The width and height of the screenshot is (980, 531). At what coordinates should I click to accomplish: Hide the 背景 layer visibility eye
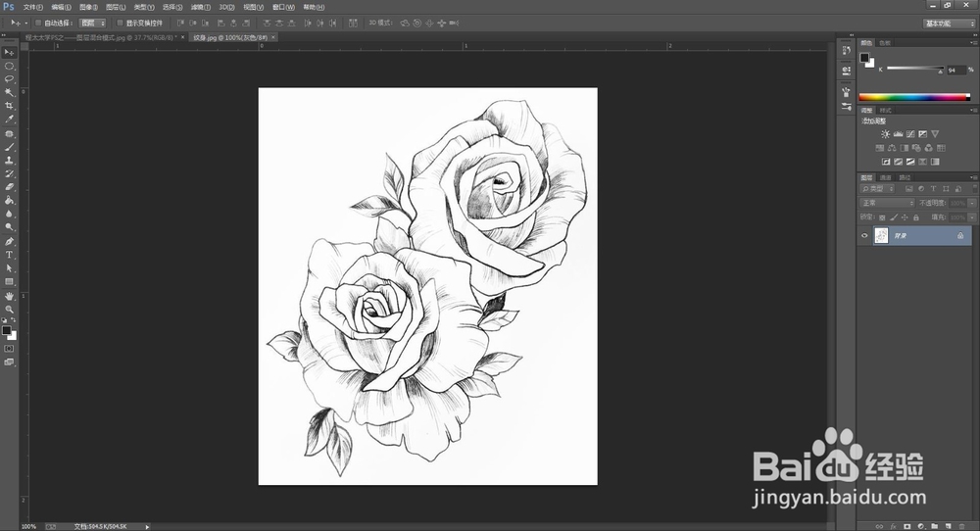864,235
